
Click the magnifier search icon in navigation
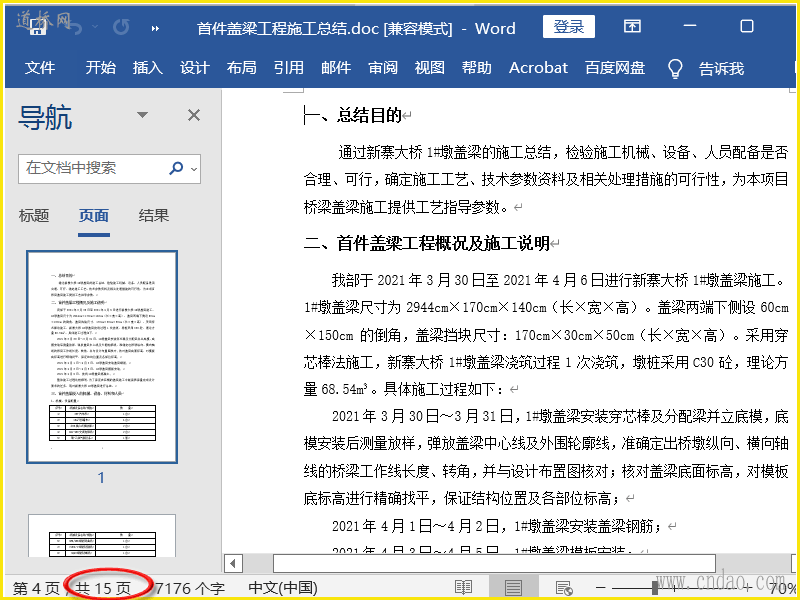pos(176,168)
